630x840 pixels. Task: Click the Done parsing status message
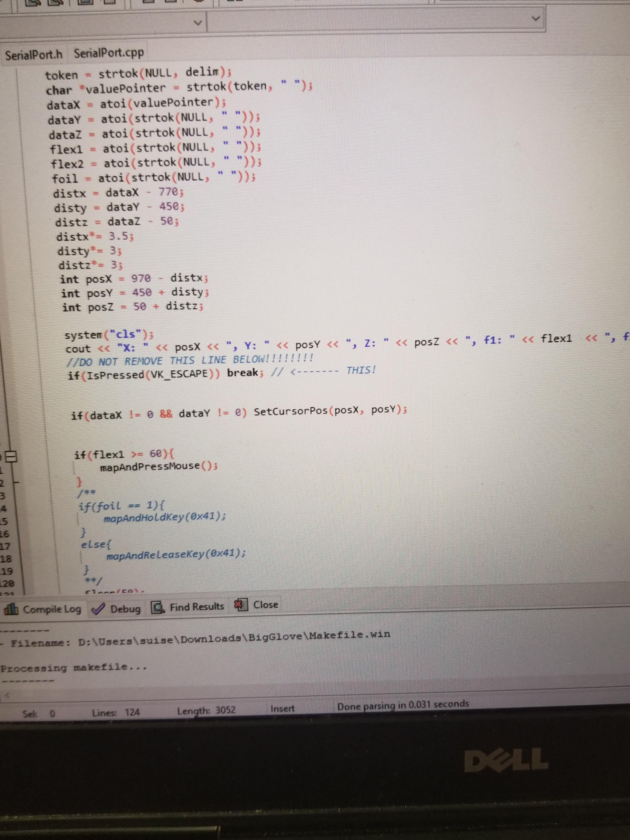pyautogui.click(x=403, y=705)
